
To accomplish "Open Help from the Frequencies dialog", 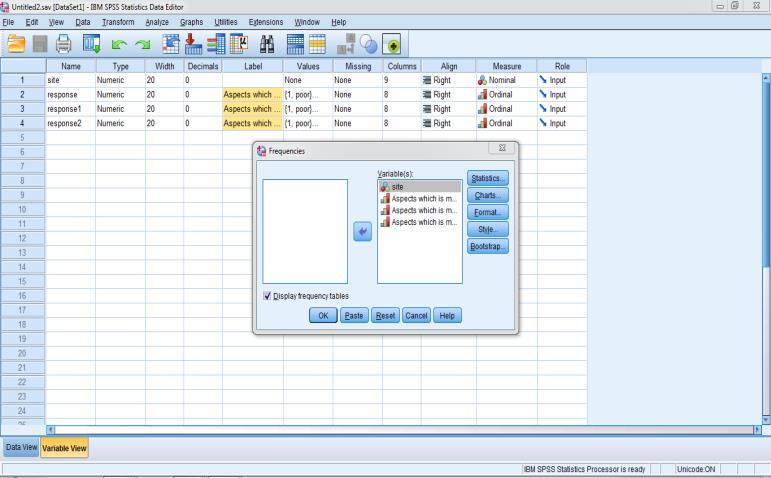I will 447,315.
